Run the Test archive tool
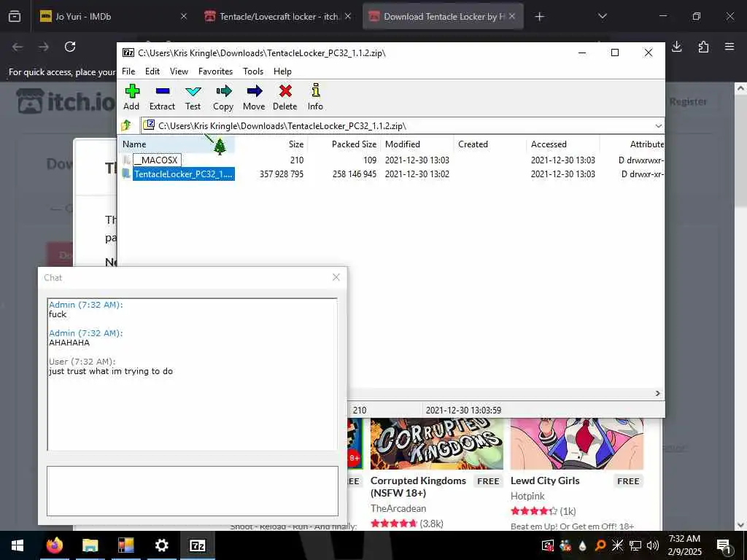Image resolution: width=747 pixels, height=560 pixels. click(193, 97)
